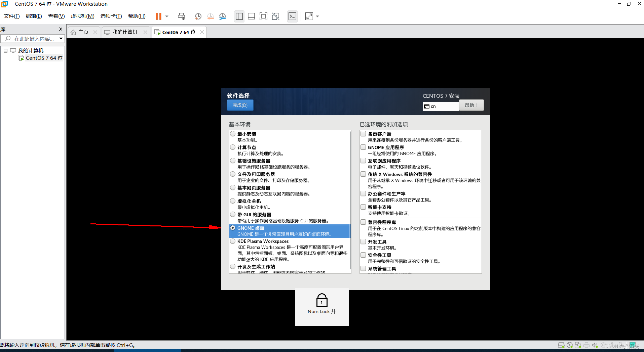Check the 传统 X Windows 系统的兼容性 checkbox

pyautogui.click(x=363, y=174)
